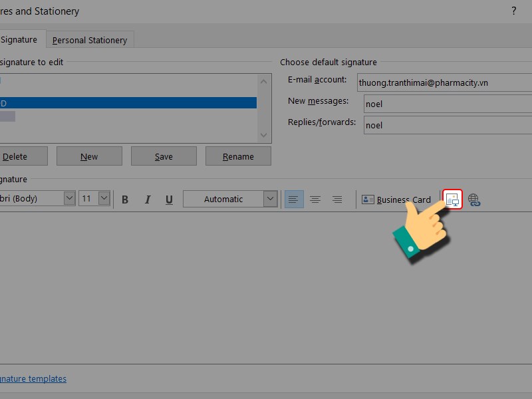Click inside the signature editing area

(x=266, y=288)
